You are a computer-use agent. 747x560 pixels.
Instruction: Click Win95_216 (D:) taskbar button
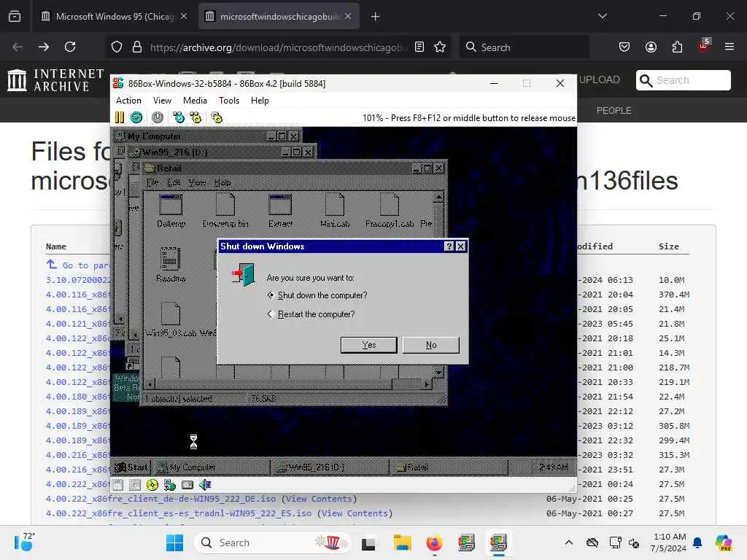[x=330, y=467]
